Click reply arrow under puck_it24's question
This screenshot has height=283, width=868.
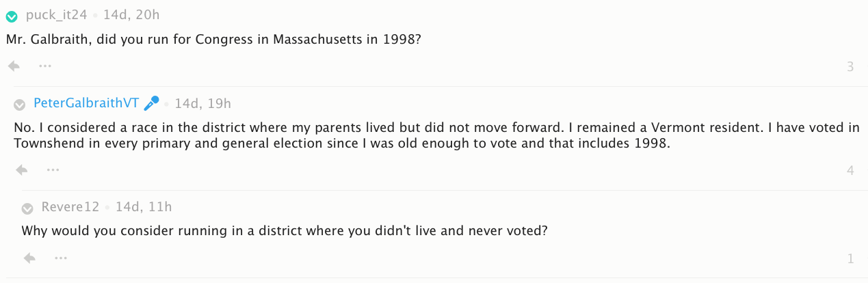point(13,66)
